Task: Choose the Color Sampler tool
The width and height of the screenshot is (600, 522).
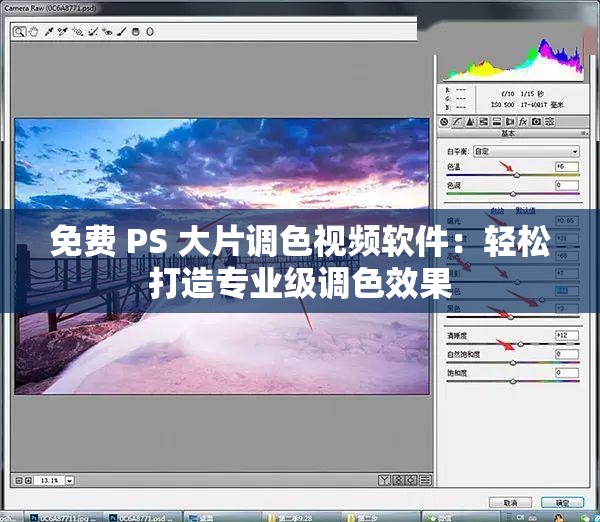Action: [62, 31]
